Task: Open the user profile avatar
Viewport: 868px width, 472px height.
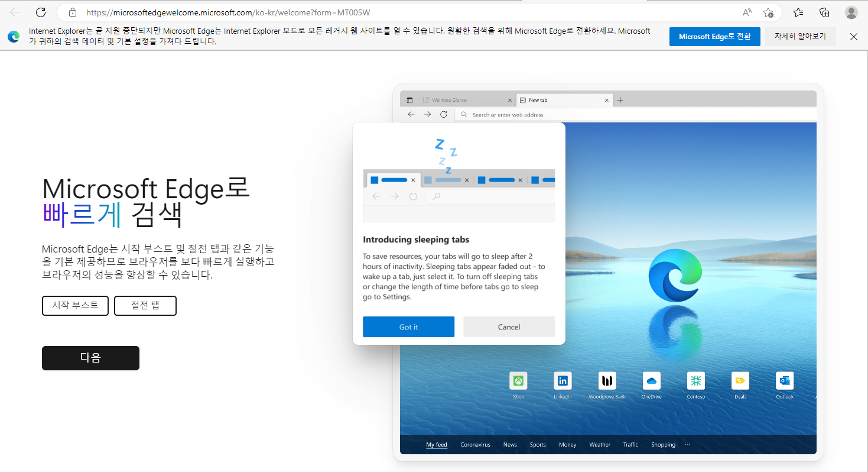Action: [851, 12]
